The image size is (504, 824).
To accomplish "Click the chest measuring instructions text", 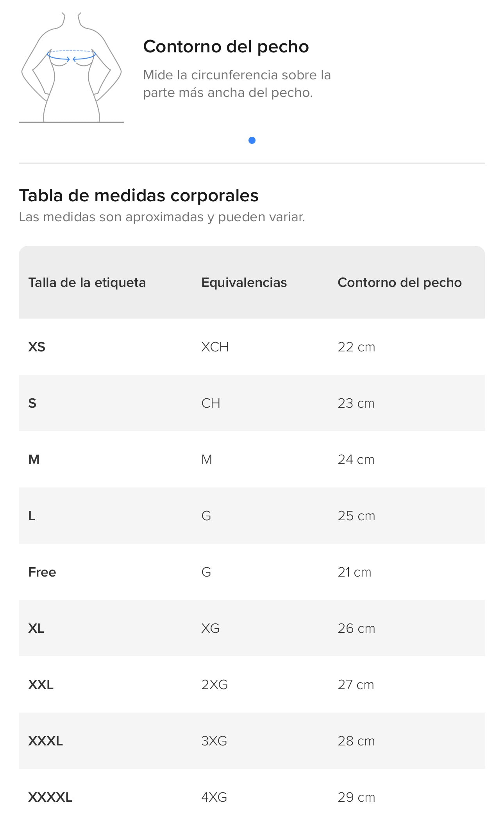I will (237, 84).
